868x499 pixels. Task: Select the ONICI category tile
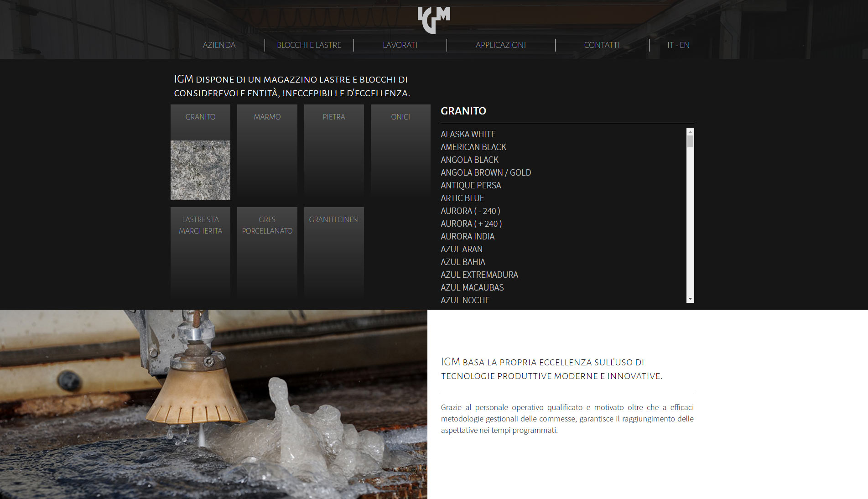[400, 152]
